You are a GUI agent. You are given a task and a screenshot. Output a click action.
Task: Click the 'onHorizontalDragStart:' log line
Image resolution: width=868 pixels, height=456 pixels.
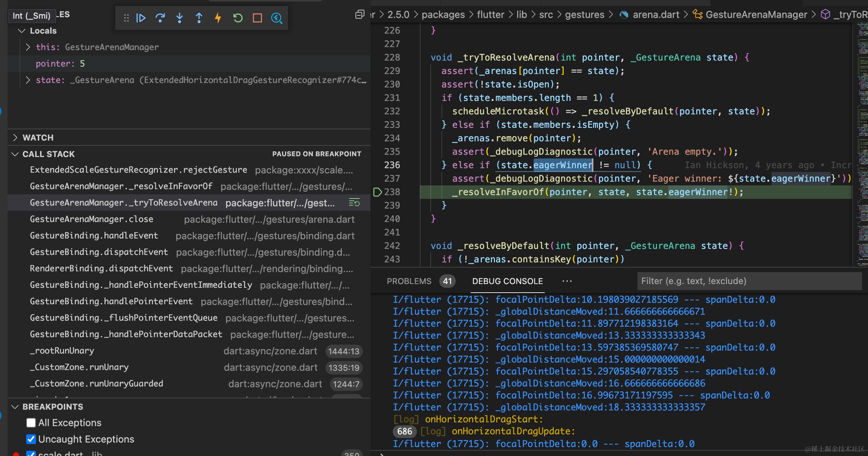(484, 419)
